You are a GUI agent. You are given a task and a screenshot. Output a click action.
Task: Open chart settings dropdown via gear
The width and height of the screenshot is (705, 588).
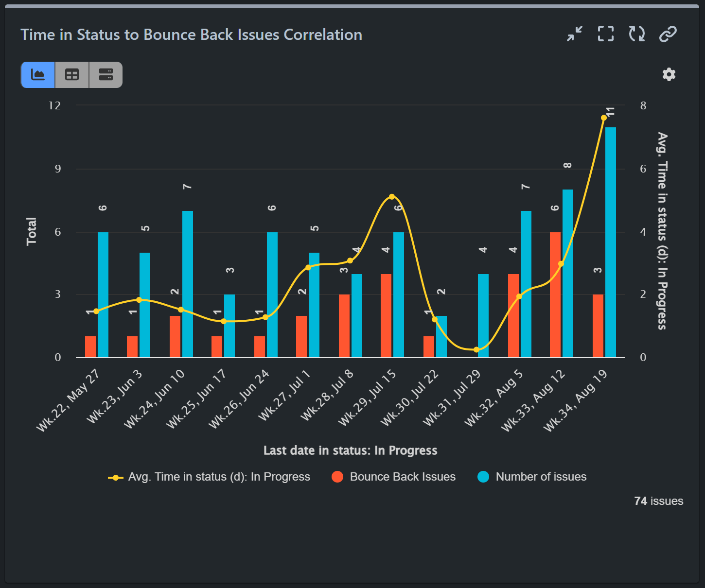(669, 74)
